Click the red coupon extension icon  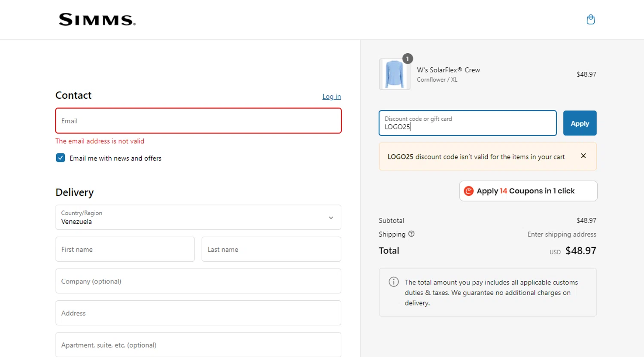click(469, 191)
